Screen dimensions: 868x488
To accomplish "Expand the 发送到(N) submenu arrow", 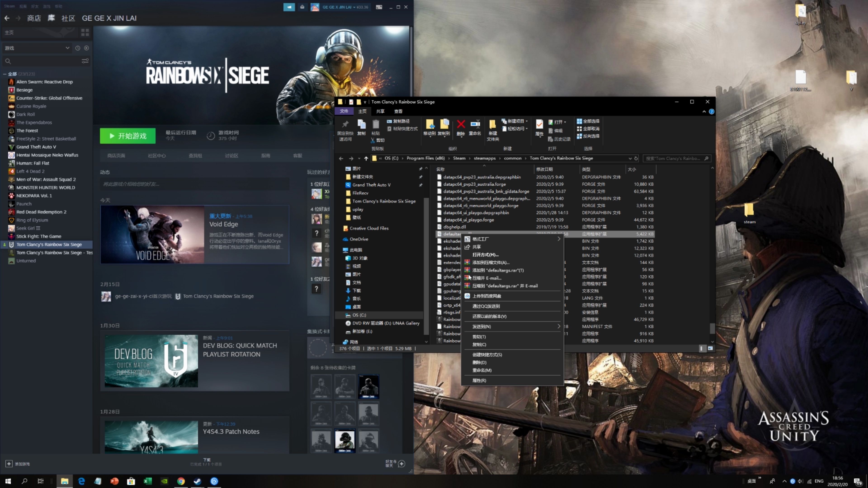I will [559, 326].
